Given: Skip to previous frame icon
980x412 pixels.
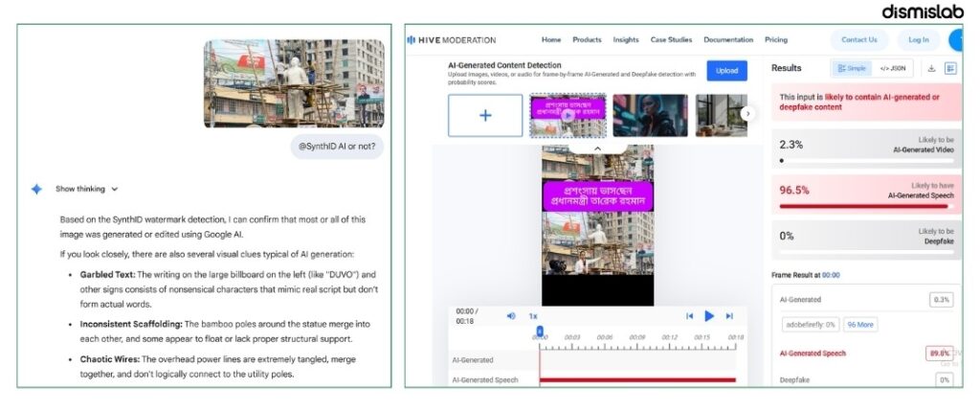Looking at the screenshot, I should pos(689,316).
